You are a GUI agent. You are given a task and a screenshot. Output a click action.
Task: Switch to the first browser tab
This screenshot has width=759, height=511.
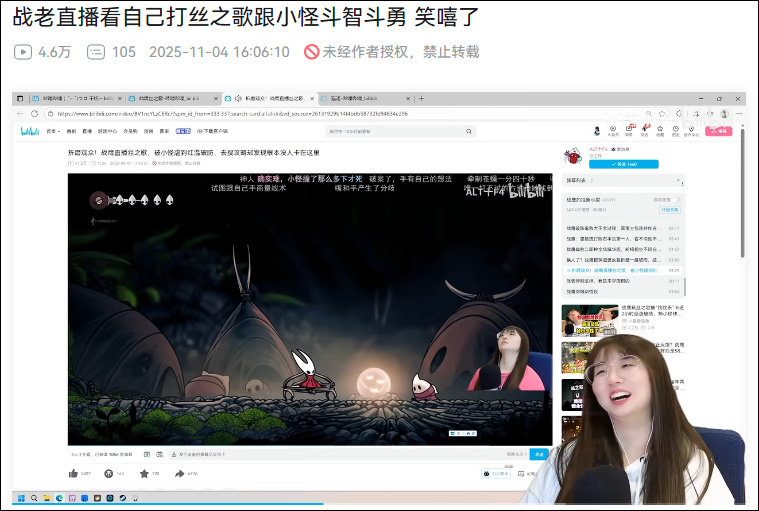pyautogui.click(x=76, y=98)
